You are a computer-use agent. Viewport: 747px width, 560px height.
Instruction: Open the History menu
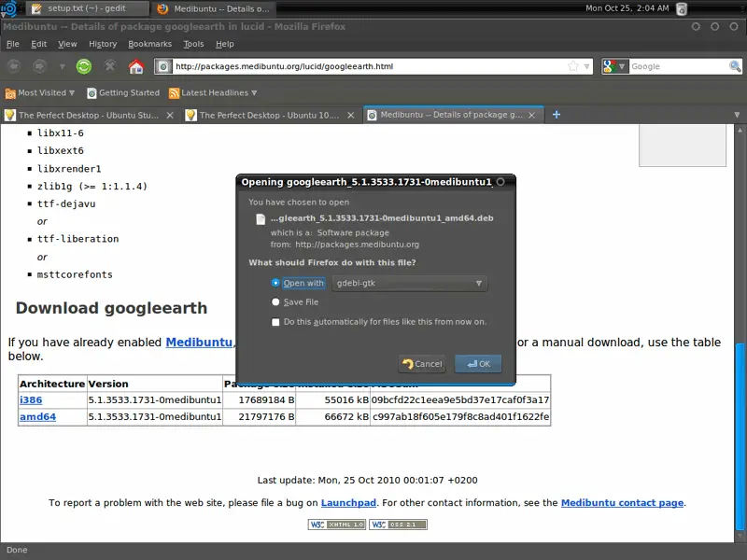(103, 44)
